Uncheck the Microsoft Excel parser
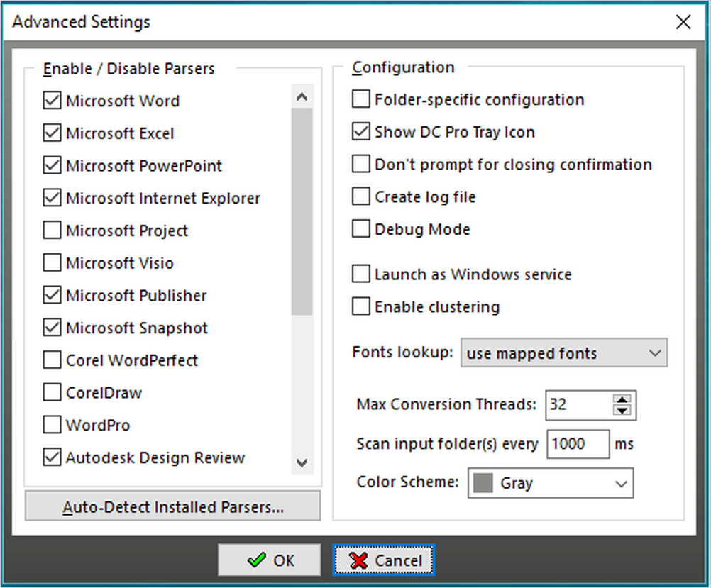The height and width of the screenshot is (588, 711). tap(52, 133)
